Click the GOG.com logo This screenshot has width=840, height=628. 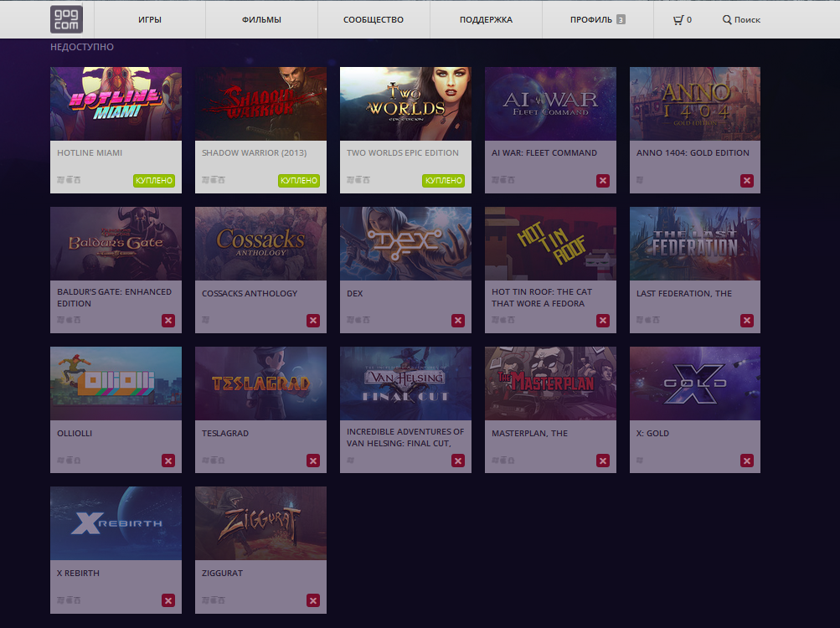pyautogui.click(x=66, y=19)
